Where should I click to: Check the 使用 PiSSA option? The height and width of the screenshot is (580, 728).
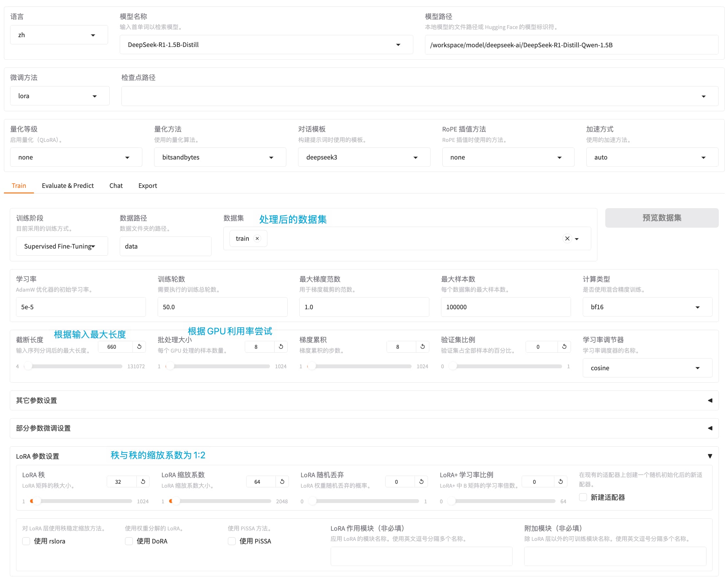pyautogui.click(x=232, y=541)
